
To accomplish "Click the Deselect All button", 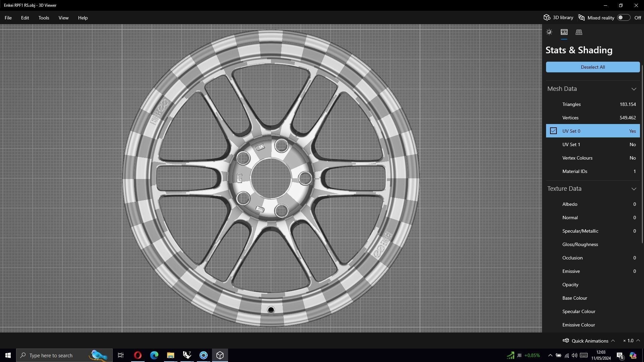I will click(x=593, y=67).
